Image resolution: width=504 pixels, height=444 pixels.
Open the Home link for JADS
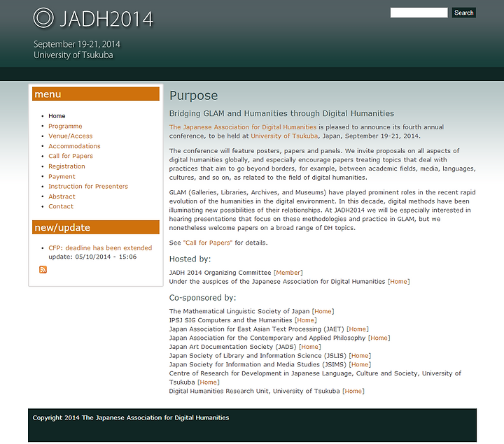click(x=310, y=347)
